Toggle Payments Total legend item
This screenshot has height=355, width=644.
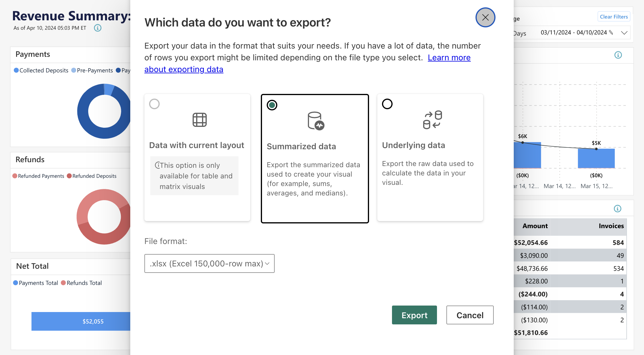36,283
